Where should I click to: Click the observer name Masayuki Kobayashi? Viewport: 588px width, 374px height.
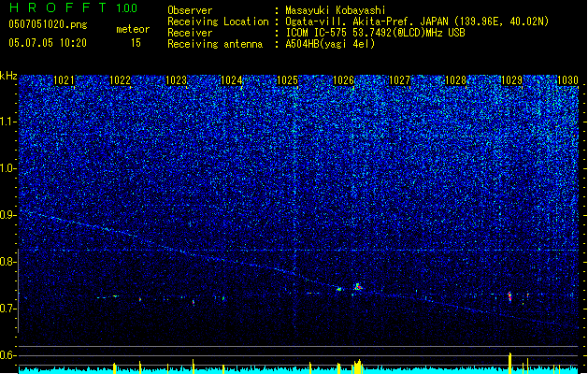click(336, 10)
